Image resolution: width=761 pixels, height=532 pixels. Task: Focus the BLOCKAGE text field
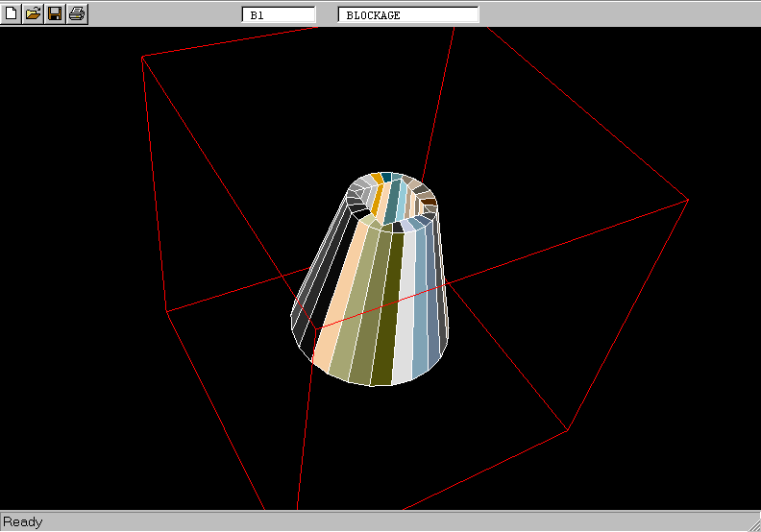coord(407,15)
